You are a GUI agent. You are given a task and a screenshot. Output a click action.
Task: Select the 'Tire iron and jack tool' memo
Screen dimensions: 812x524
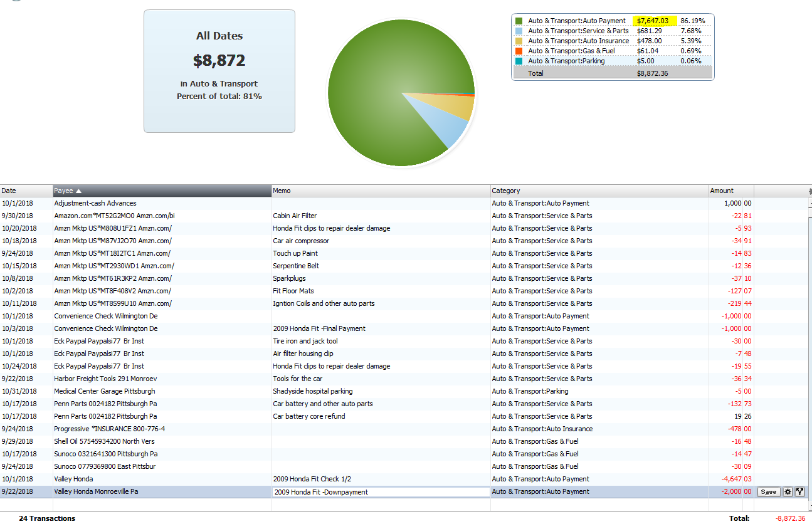tap(381, 341)
